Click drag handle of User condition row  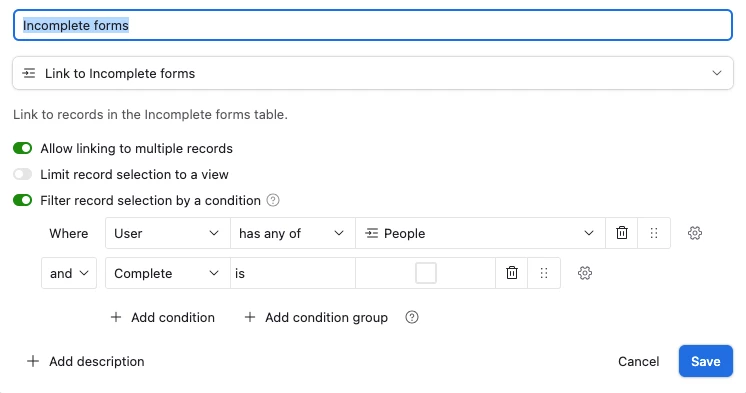(654, 233)
